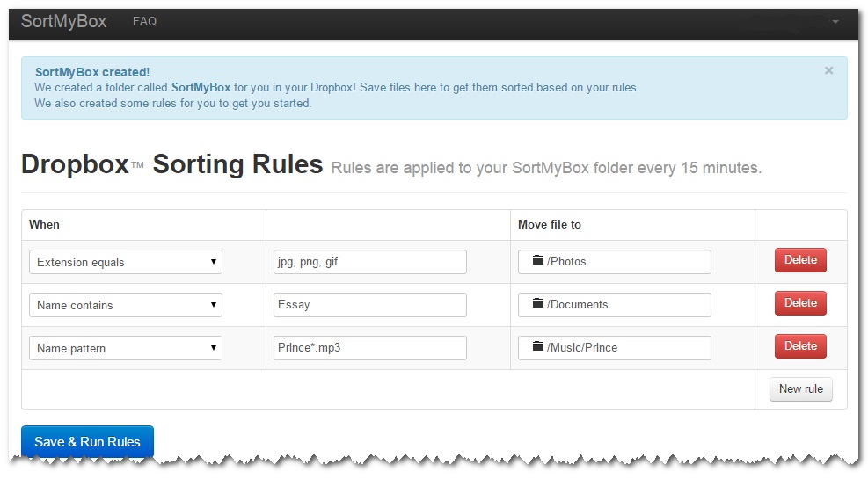868x479 pixels.
Task: Go to SortMyBox home logo
Action: (x=63, y=21)
